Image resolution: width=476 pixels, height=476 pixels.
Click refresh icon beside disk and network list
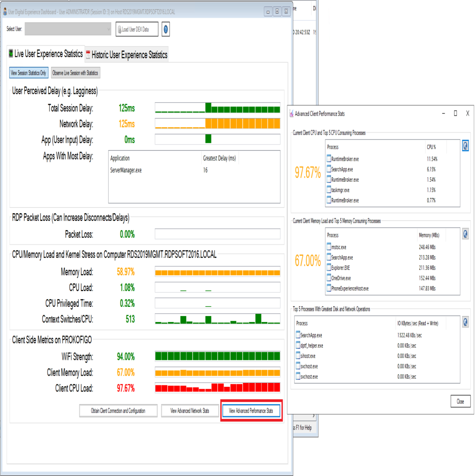pos(465,322)
